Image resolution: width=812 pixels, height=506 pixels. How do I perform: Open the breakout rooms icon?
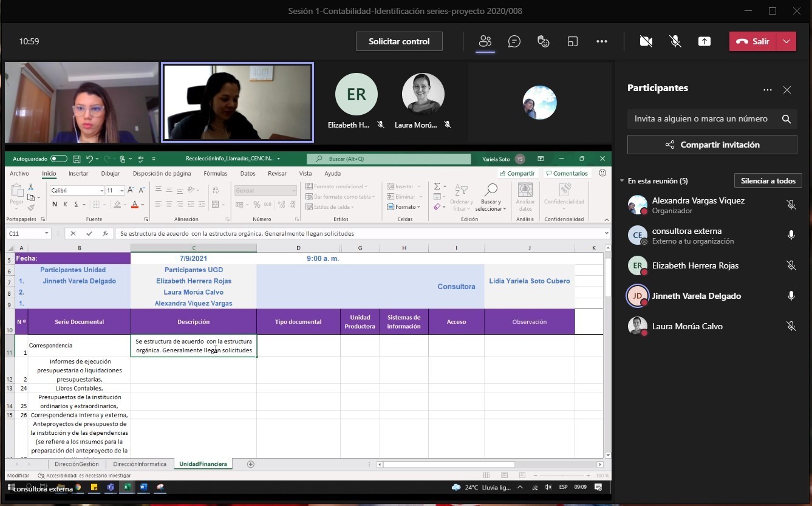(573, 41)
